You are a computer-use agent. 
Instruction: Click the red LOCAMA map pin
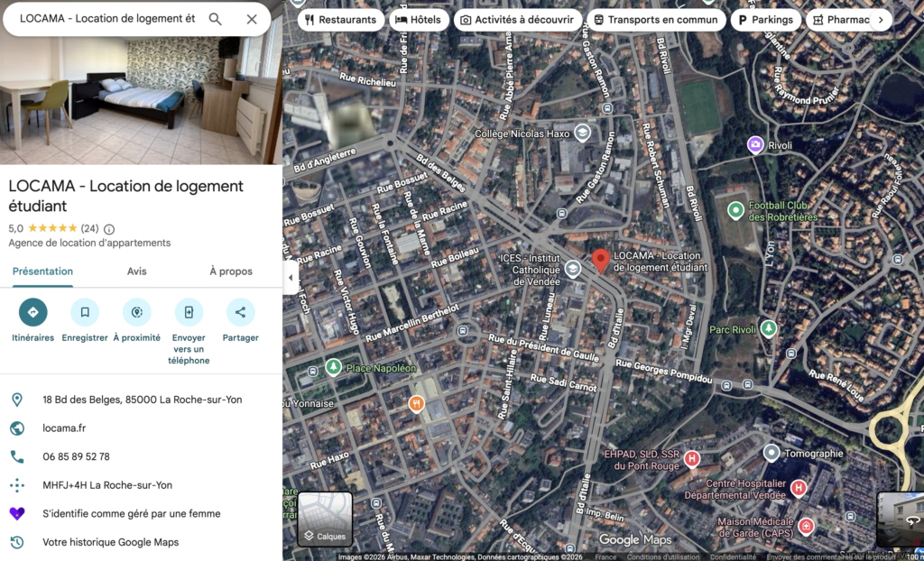[x=600, y=261]
